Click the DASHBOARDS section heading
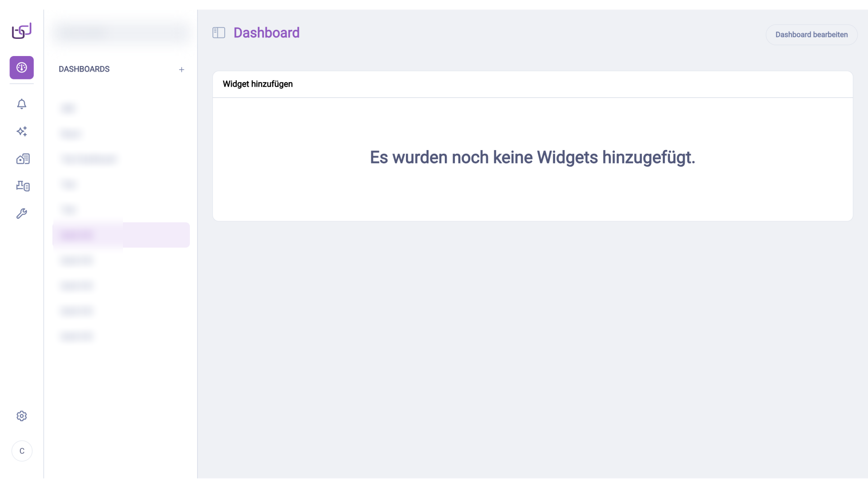868x488 pixels. (84, 69)
